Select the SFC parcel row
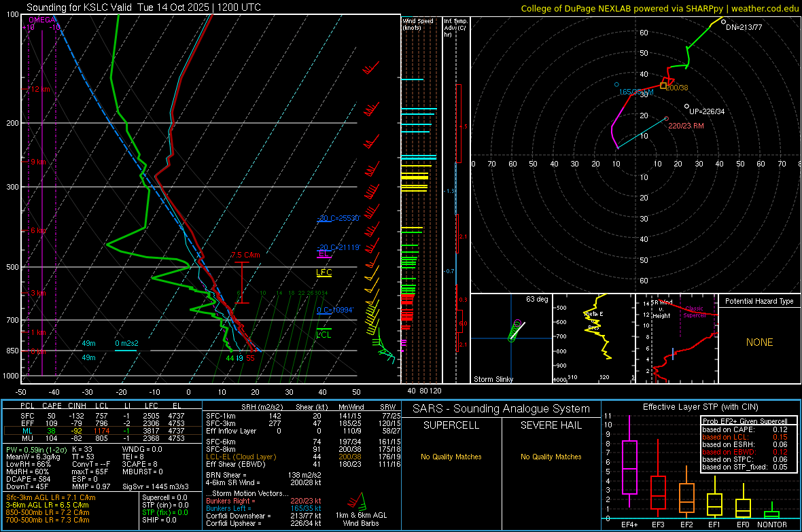The height and width of the screenshot is (532, 802). pos(101,416)
